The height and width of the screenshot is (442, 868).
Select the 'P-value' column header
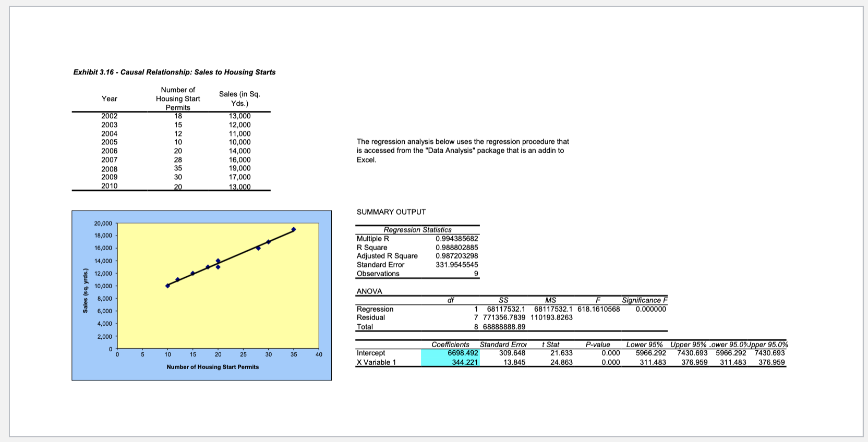(x=598, y=345)
